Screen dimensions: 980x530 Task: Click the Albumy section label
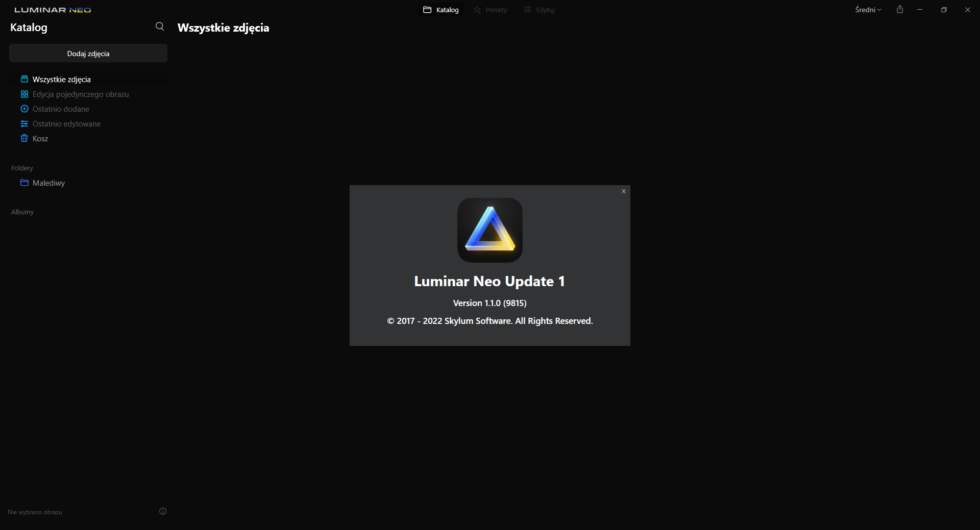coord(22,212)
